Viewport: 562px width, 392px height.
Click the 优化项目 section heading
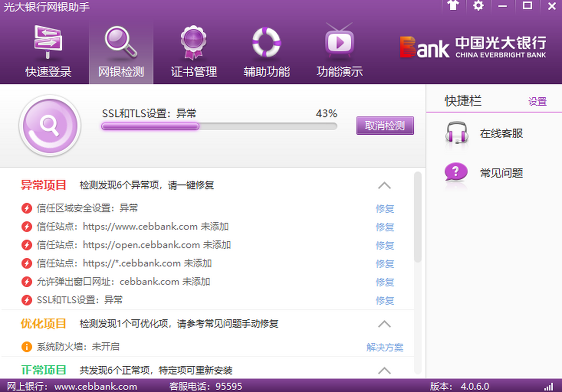point(44,323)
